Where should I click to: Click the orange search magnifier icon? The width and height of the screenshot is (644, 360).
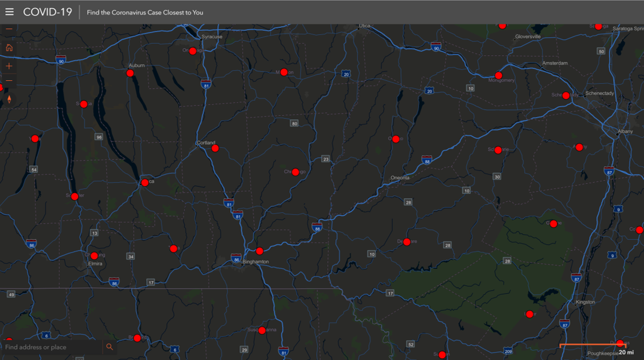click(109, 347)
